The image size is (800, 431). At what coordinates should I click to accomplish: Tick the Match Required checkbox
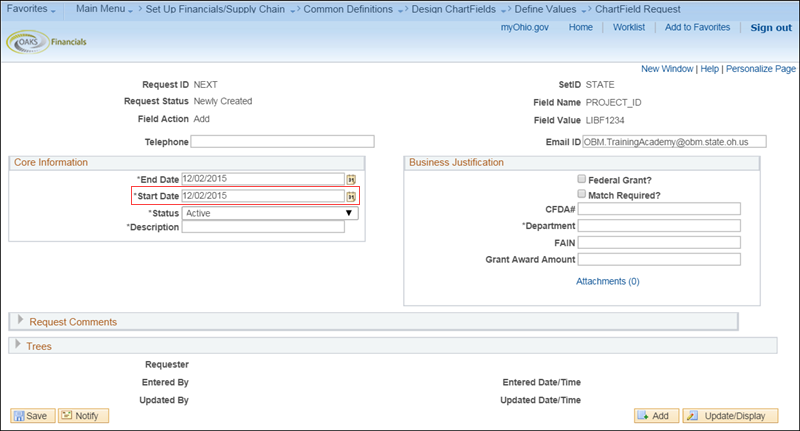[582, 193]
